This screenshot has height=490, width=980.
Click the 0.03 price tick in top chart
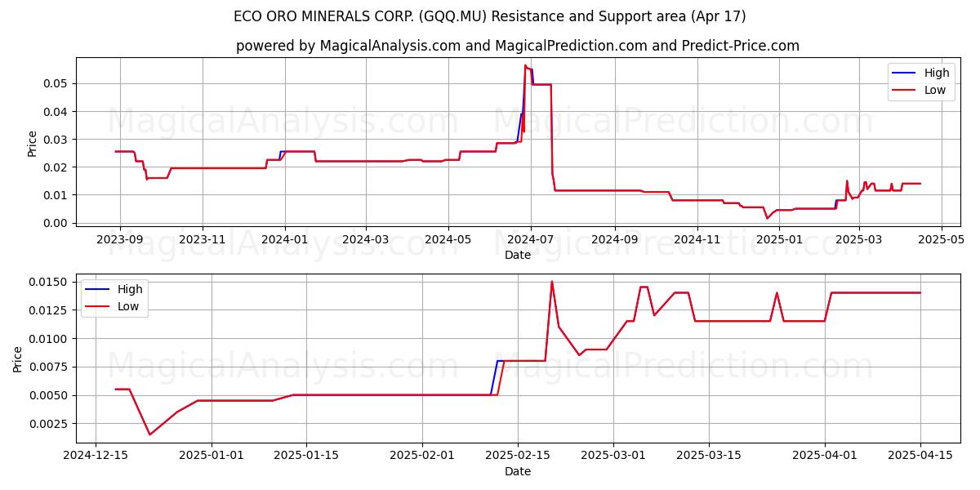[x=56, y=139]
